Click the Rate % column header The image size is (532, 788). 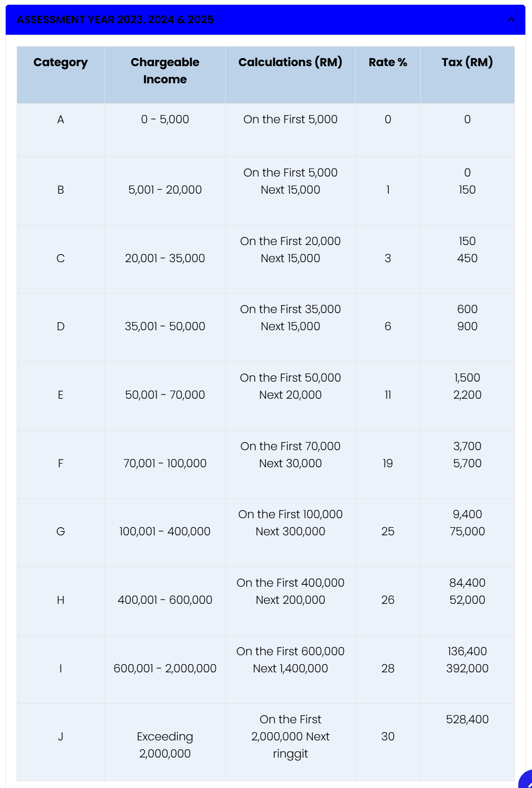tap(387, 62)
